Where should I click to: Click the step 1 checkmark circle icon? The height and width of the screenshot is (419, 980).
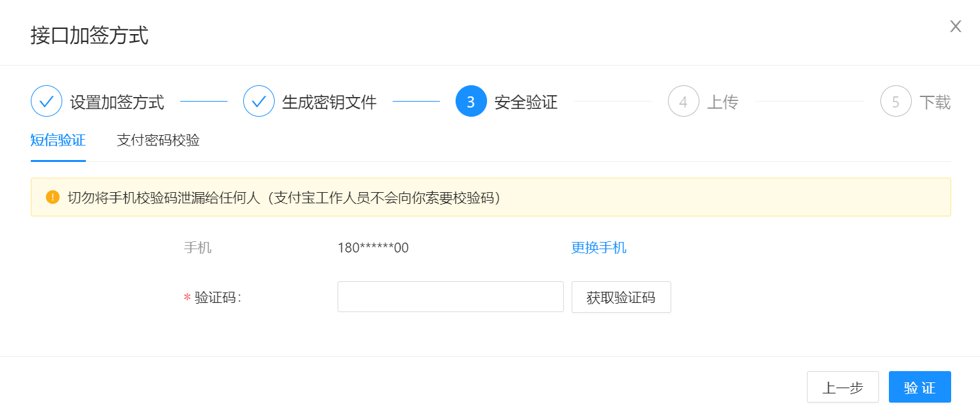[x=47, y=102]
